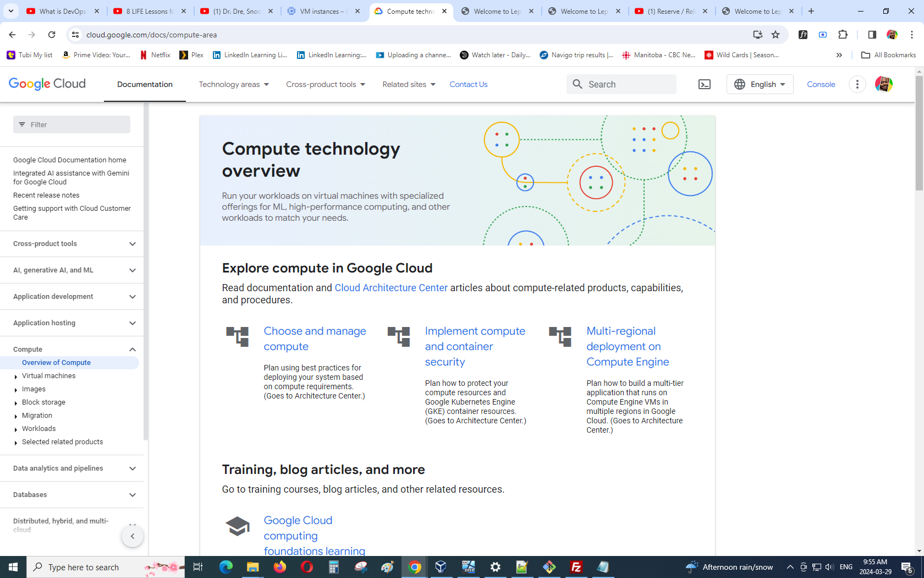Click the Google Cloud logo
The width and height of the screenshot is (924, 578).
tap(47, 84)
